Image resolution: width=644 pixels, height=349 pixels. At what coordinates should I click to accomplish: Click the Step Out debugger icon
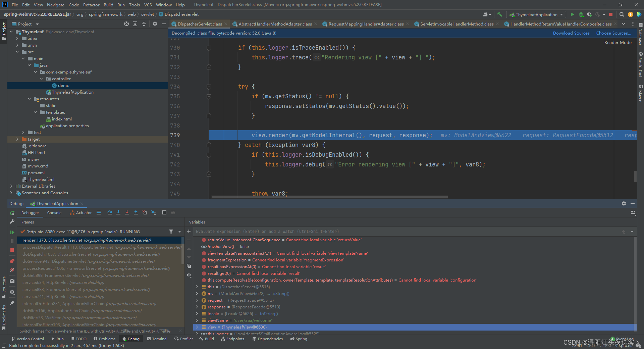(x=136, y=212)
